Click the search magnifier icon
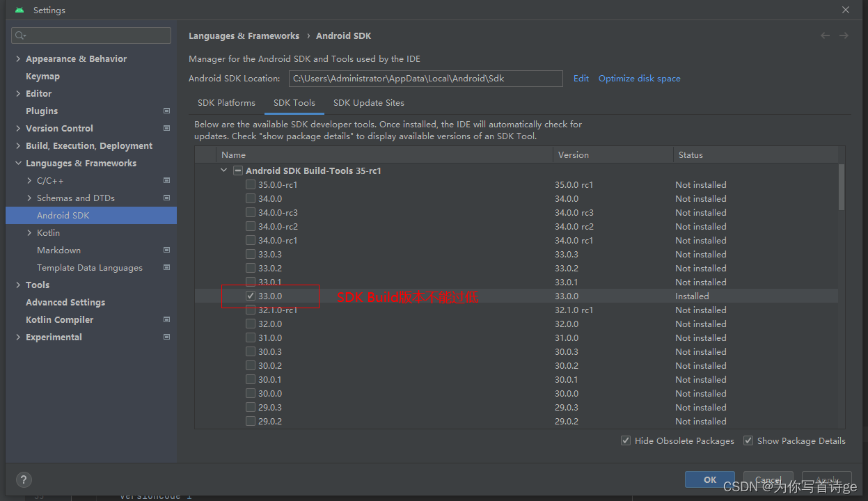The height and width of the screenshot is (501, 868). (20, 35)
